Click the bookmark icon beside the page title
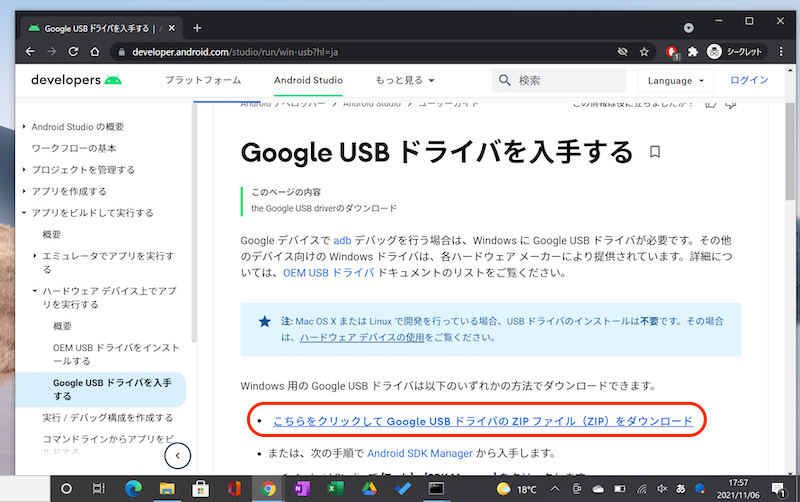Viewport: 800px width, 502px height. (656, 152)
